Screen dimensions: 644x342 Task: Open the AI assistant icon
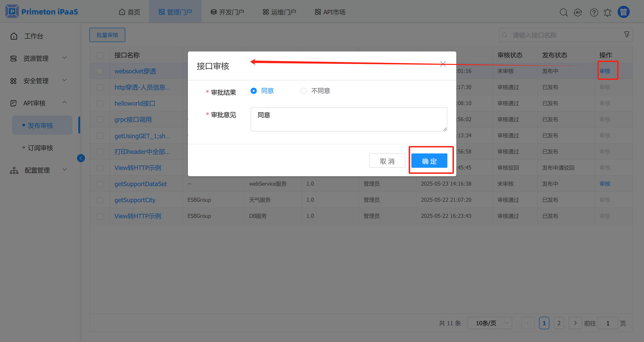578,12
